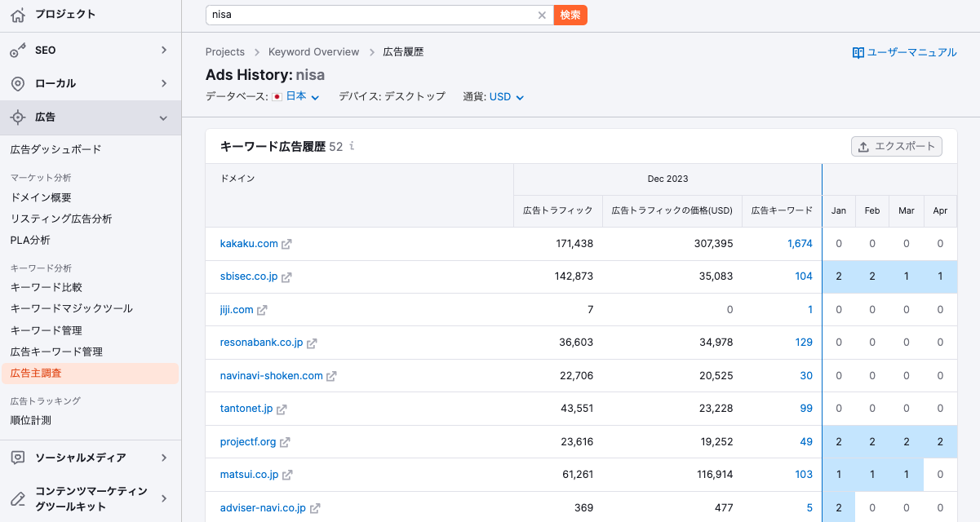
Task: Open the ユーザーマニュアル link
Action: click(x=904, y=52)
